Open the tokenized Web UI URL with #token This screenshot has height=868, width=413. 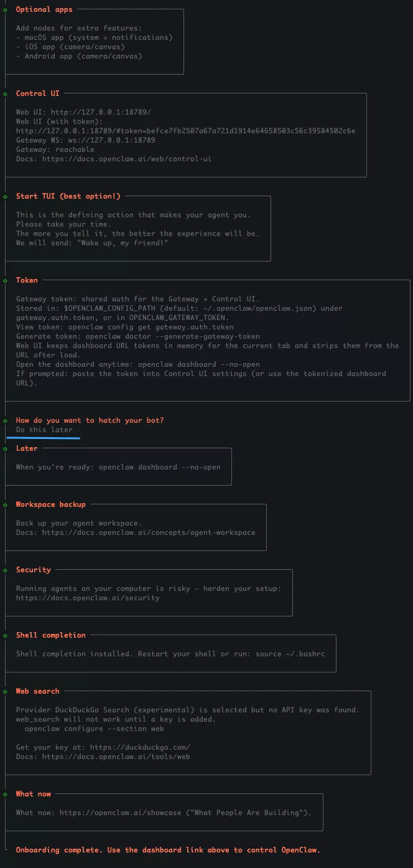pos(186,131)
